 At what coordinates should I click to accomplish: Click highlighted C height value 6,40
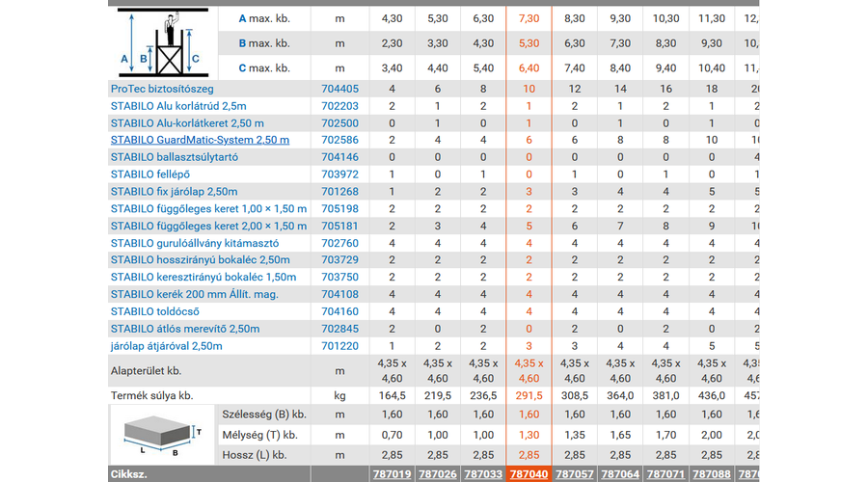[x=529, y=68]
